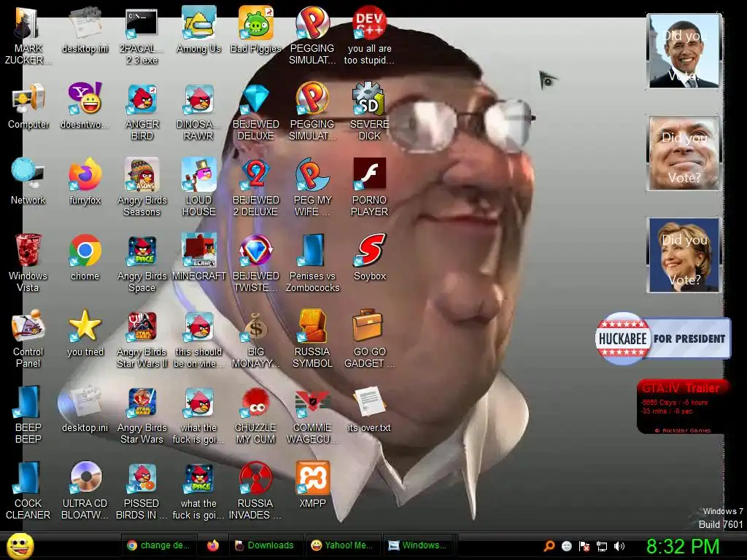Click the Hillary Clinton 'Did you Vote?' gadget
The height and width of the screenshot is (560, 747).
tap(684, 254)
